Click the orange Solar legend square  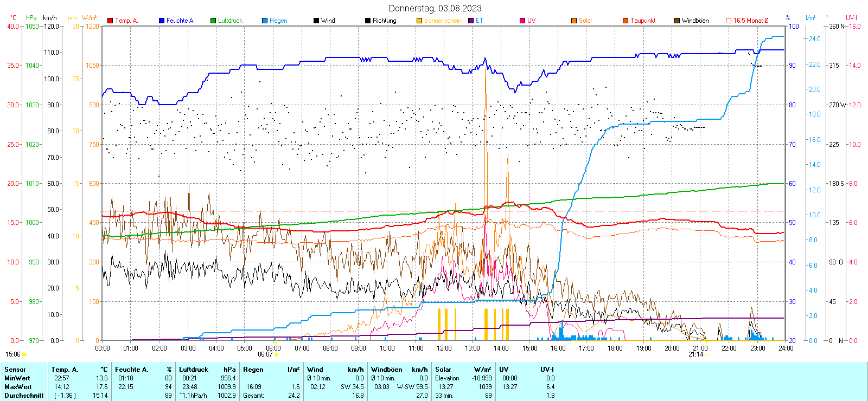point(574,21)
